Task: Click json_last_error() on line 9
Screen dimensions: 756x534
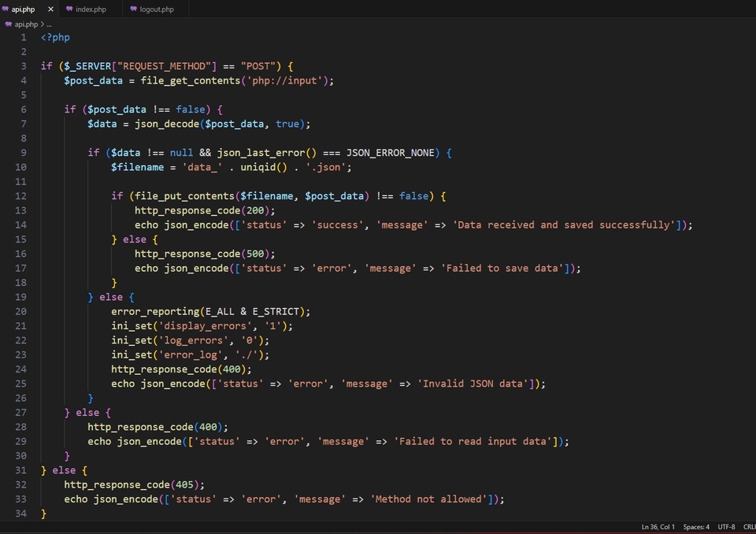Action: pos(267,153)
